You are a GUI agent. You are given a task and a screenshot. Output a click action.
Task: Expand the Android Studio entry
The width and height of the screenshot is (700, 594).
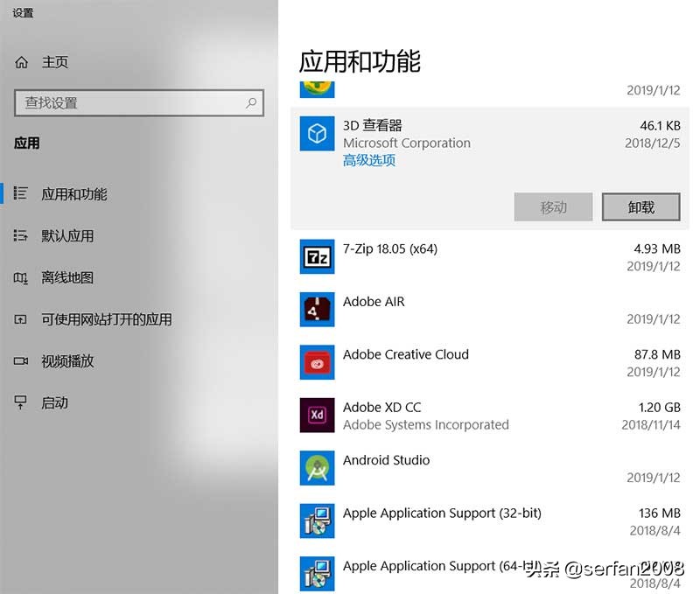tap(481, 468)
